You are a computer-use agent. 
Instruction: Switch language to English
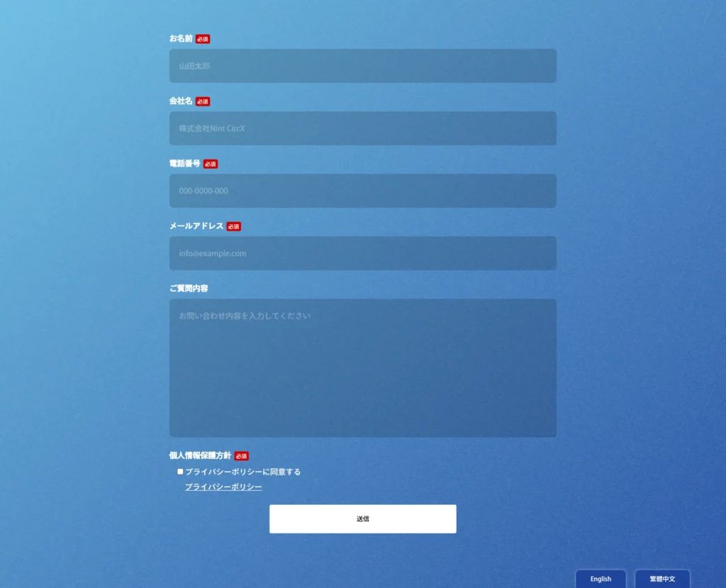[601, 579]
